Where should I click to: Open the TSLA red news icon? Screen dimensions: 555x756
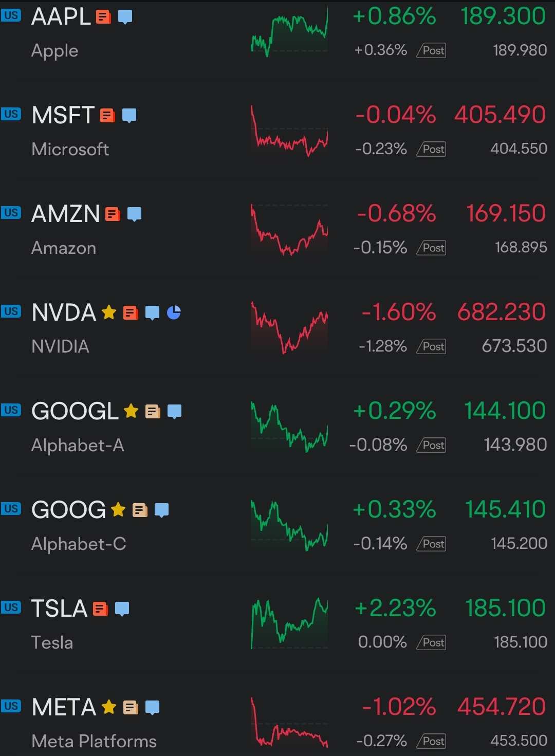tap(100, 609)
